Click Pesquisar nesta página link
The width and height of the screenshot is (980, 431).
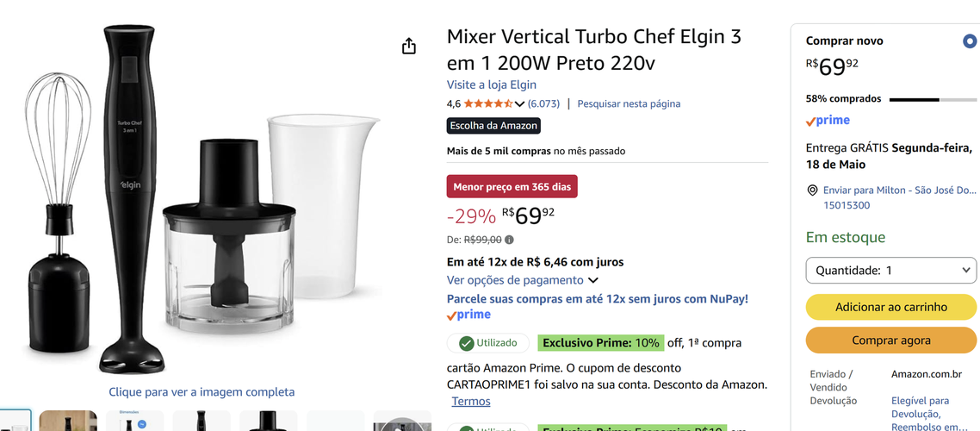pos(629,103)
